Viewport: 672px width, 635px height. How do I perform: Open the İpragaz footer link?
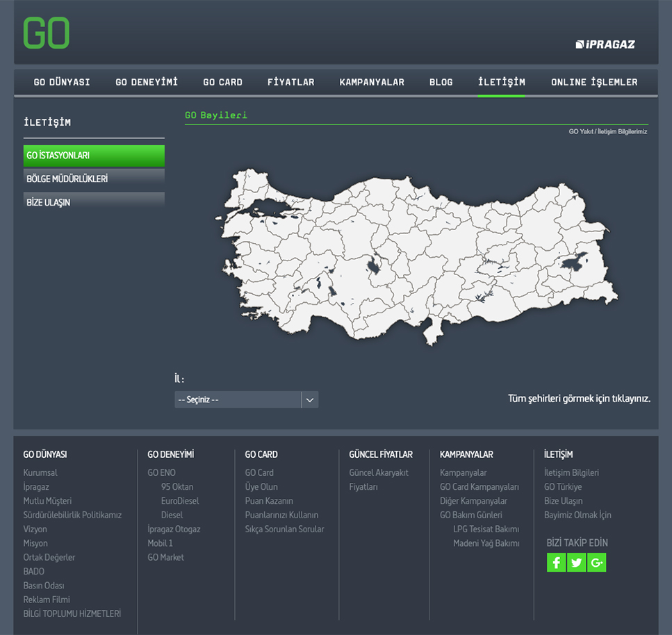pyautogui.click(x=36, y=487)
